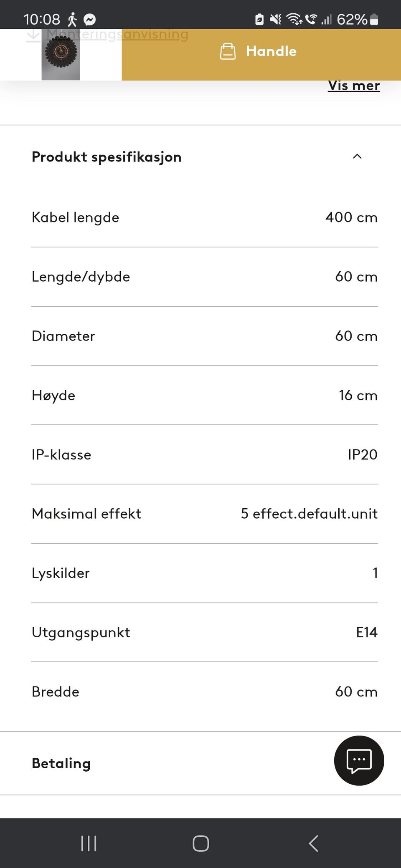The width and height of the screenshot is (401, 868).
Task: Open the Monteringsanvisning download link
Action: [x=117, y=34]
